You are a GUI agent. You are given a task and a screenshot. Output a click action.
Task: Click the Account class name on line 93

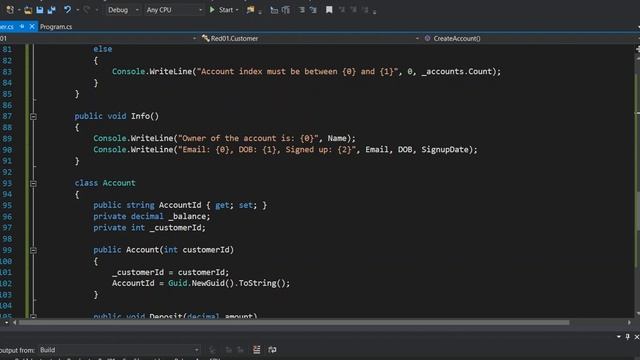pos(119,183)
